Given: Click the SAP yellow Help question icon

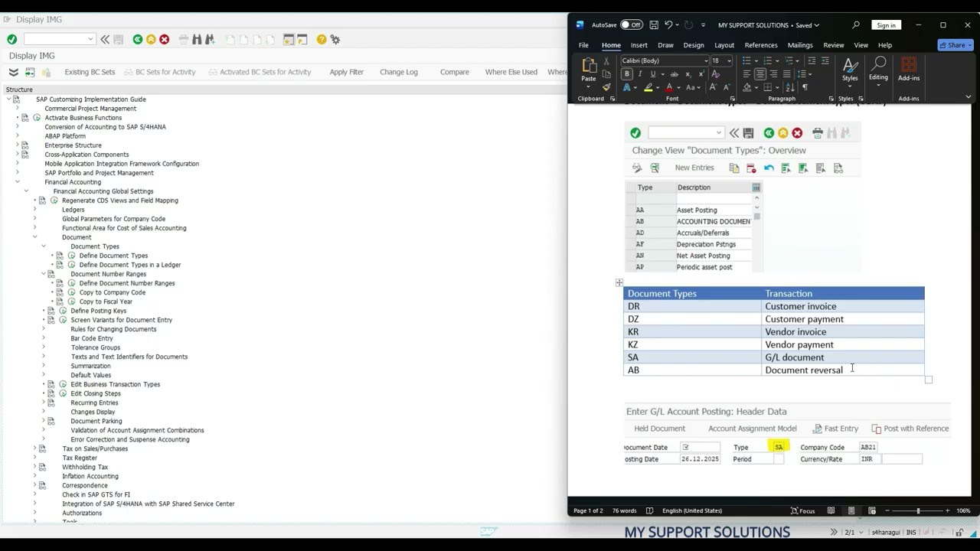Looking at the screenshot, I should pyautogui.click(x=322, y=39).
